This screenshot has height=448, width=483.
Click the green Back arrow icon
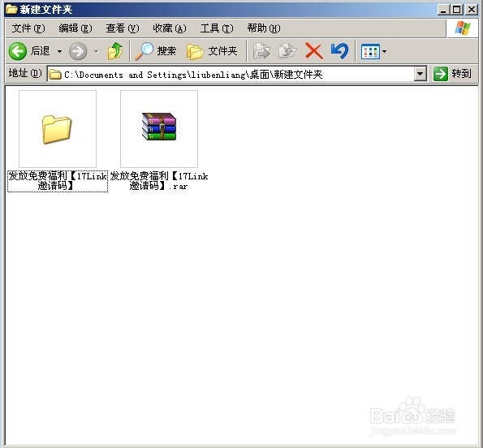coord(18,51)
